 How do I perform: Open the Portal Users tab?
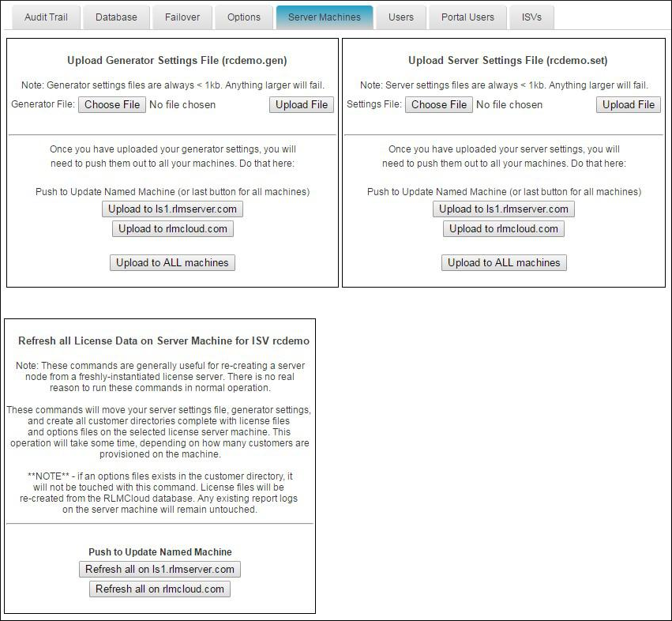pos(467,17)
